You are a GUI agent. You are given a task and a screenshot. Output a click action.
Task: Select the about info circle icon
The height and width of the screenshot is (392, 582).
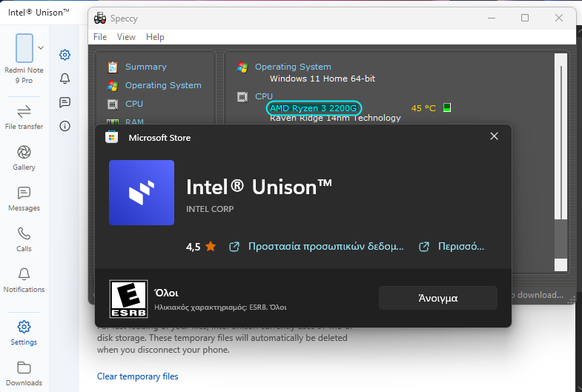click(65, 126)
